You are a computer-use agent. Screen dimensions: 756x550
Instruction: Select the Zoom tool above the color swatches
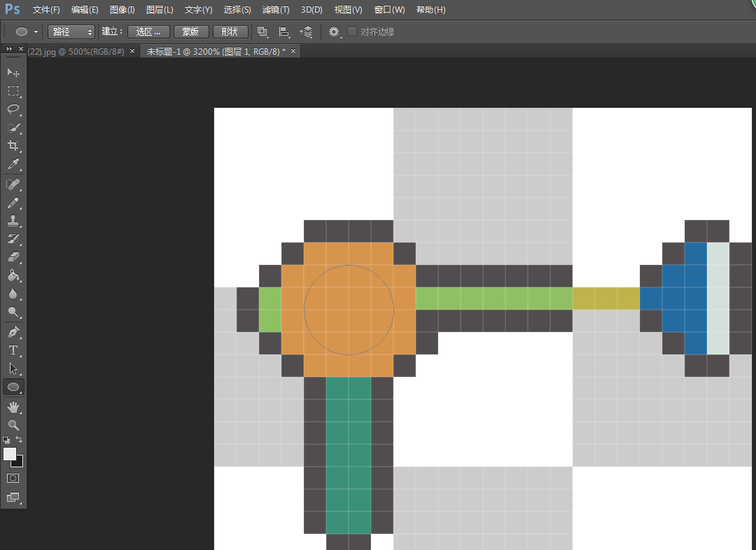(x=13, y=425)
